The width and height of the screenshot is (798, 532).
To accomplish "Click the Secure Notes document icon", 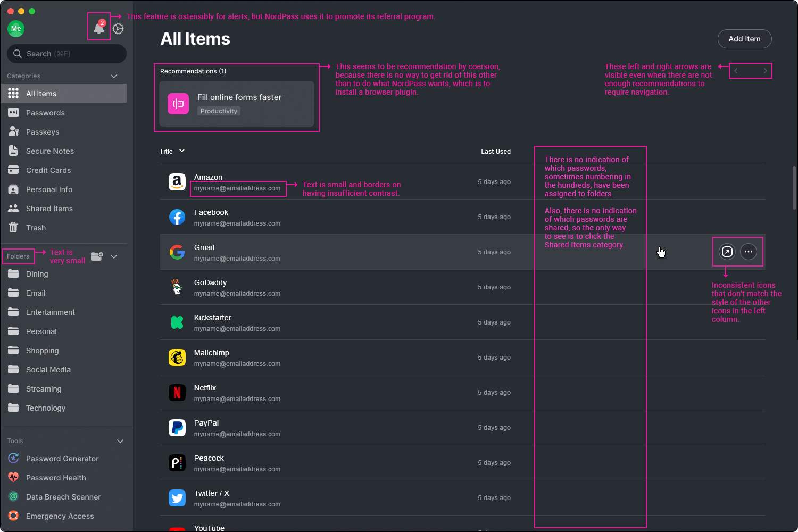I will tap(14, 151).
